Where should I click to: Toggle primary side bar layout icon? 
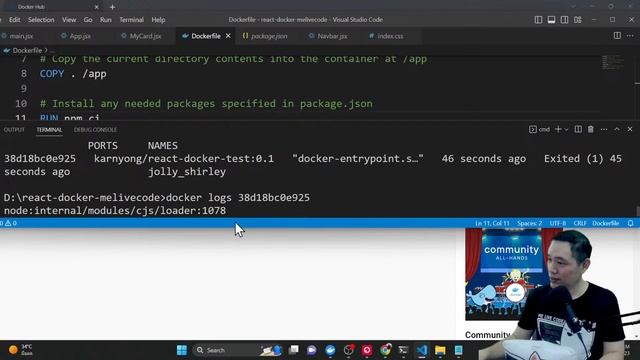[538, 20]
